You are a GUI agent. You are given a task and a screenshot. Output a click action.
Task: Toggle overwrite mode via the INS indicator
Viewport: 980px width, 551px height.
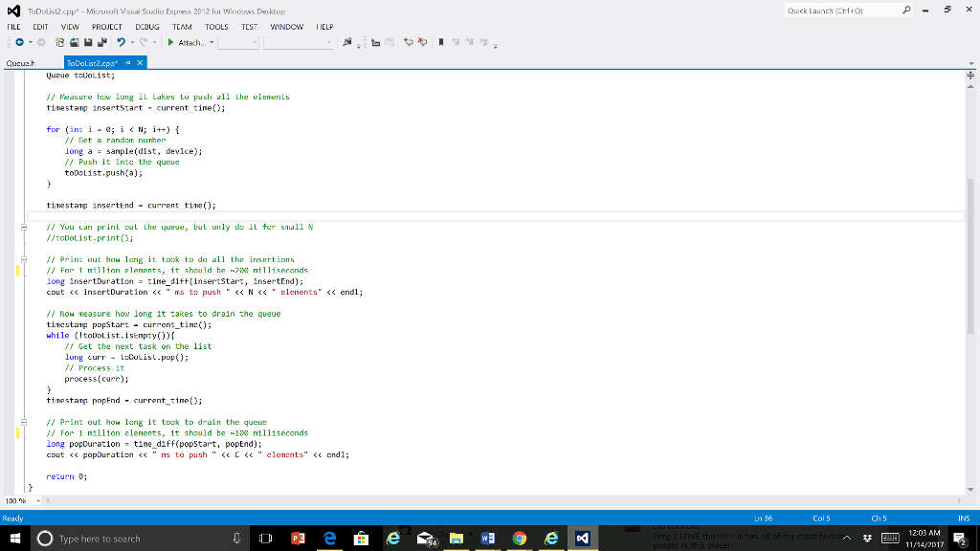963,518
